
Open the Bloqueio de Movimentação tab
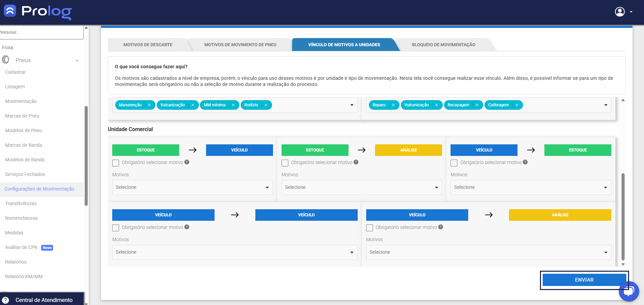coord(443,44)
